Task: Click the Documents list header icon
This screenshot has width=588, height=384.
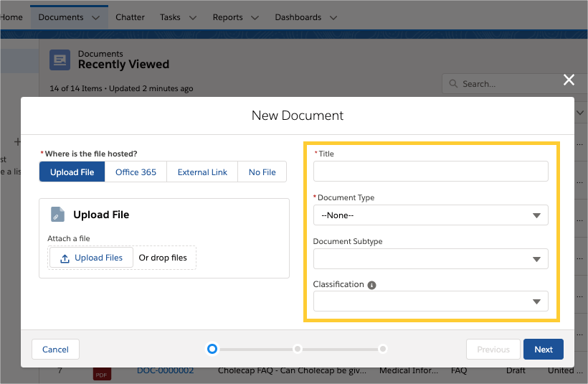Action: coord(60,60)
